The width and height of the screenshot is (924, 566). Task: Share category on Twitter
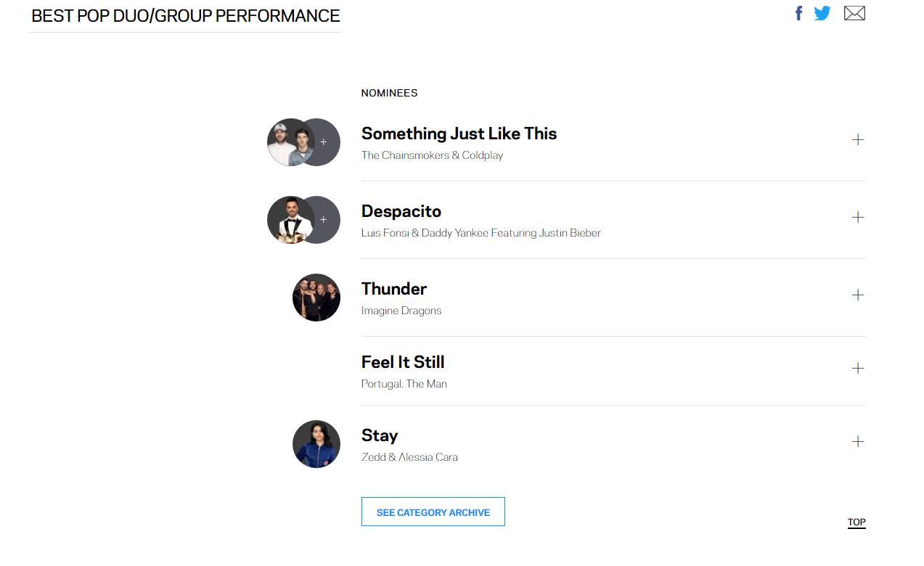[822, 13]
